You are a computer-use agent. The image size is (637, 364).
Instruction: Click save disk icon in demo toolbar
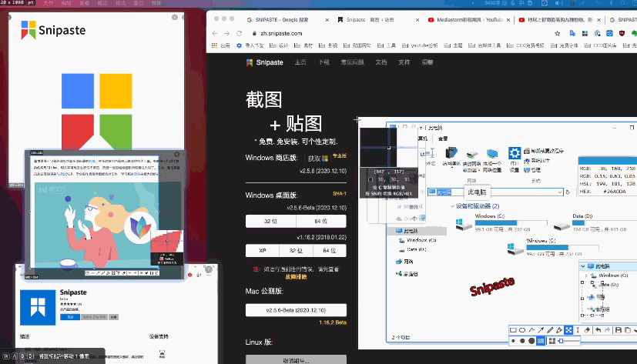tap(619, 330)
